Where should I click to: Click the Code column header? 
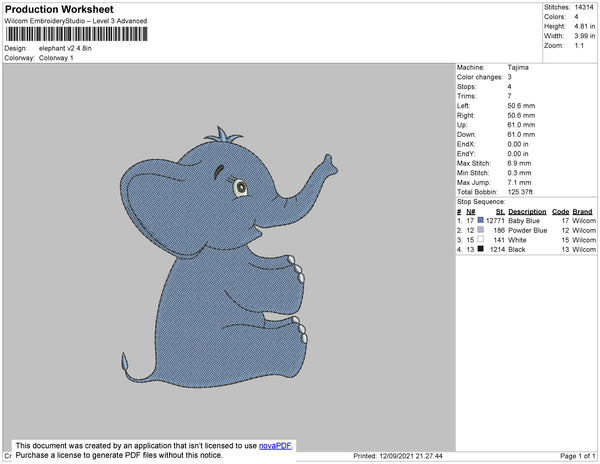pyautogui.click(x=560, y=212)
